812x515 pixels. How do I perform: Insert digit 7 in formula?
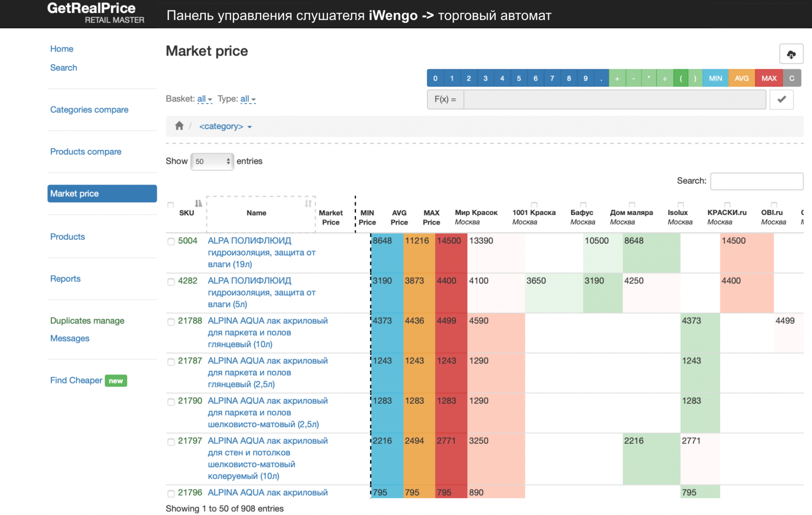(x=552, y=78)
